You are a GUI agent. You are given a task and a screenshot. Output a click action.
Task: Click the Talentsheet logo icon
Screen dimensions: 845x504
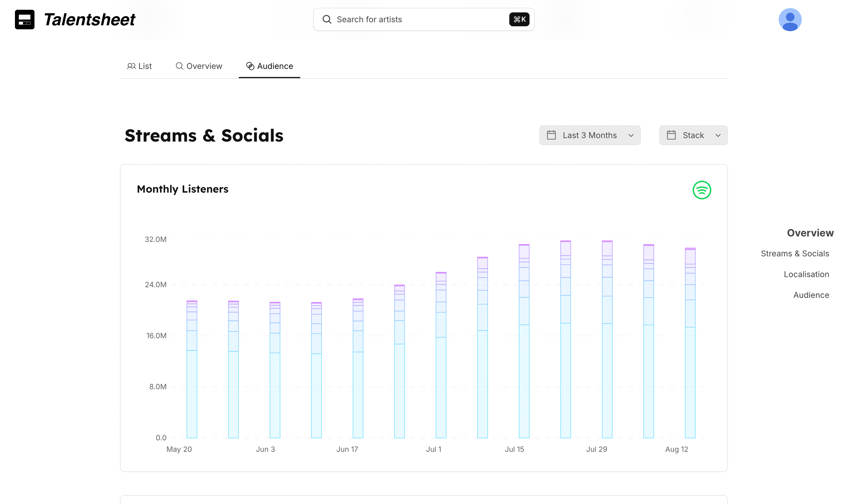[24, 19]
